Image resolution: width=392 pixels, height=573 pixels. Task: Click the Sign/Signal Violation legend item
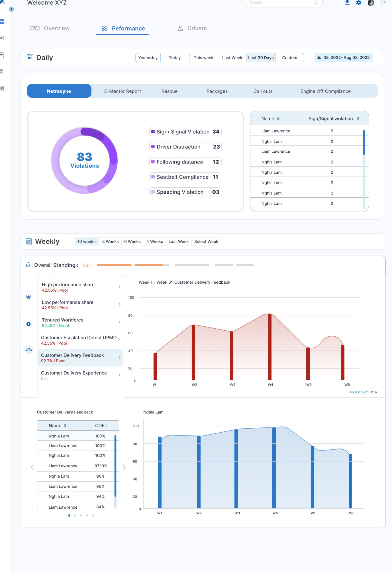tap(185, 132)
